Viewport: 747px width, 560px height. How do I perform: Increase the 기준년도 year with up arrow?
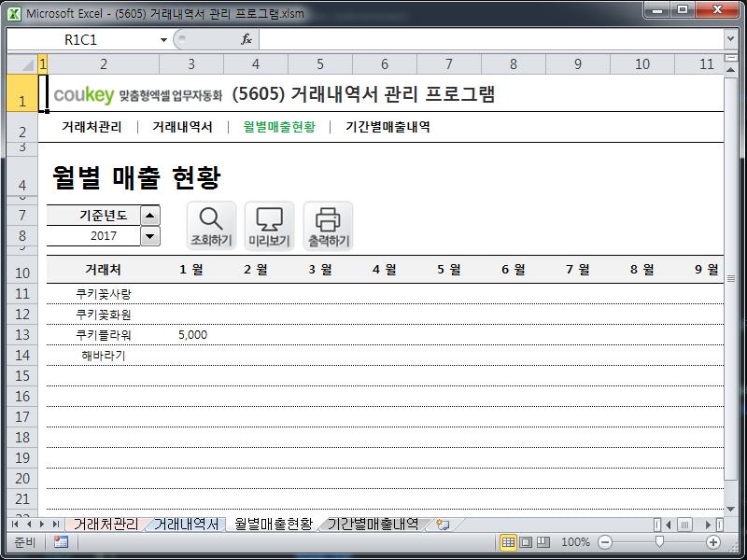click(x=150, y=216)
